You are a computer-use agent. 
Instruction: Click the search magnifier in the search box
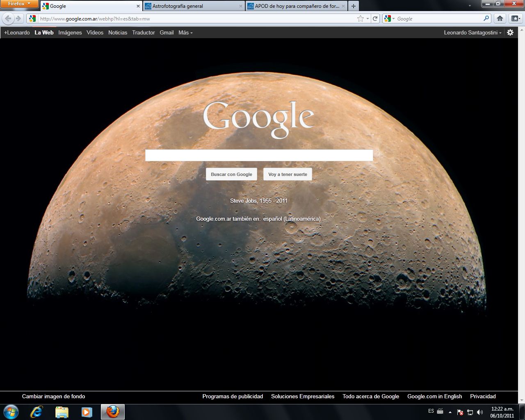pyautogui.click(x=486, y=18)
